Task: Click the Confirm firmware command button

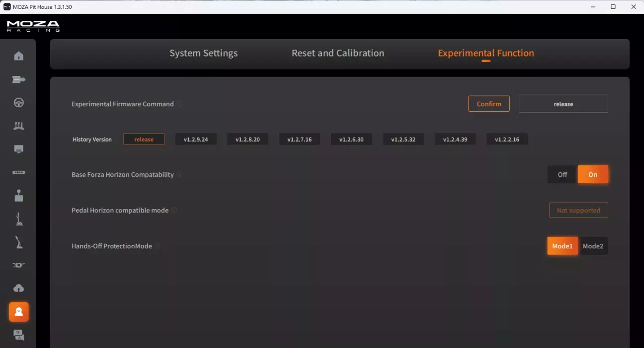Action: (489, 104)
